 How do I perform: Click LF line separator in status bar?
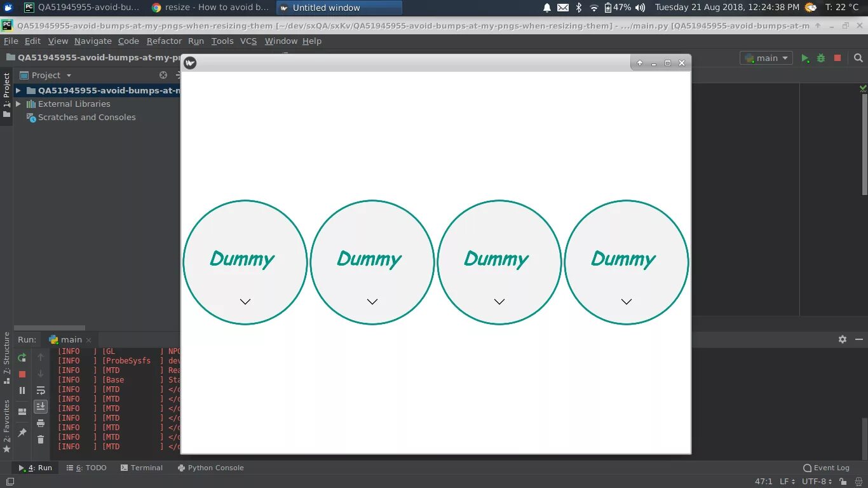[x=787, y=482]
